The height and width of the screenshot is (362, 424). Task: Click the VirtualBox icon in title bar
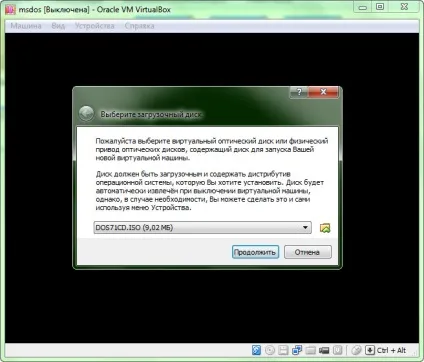tap(10, 9)
